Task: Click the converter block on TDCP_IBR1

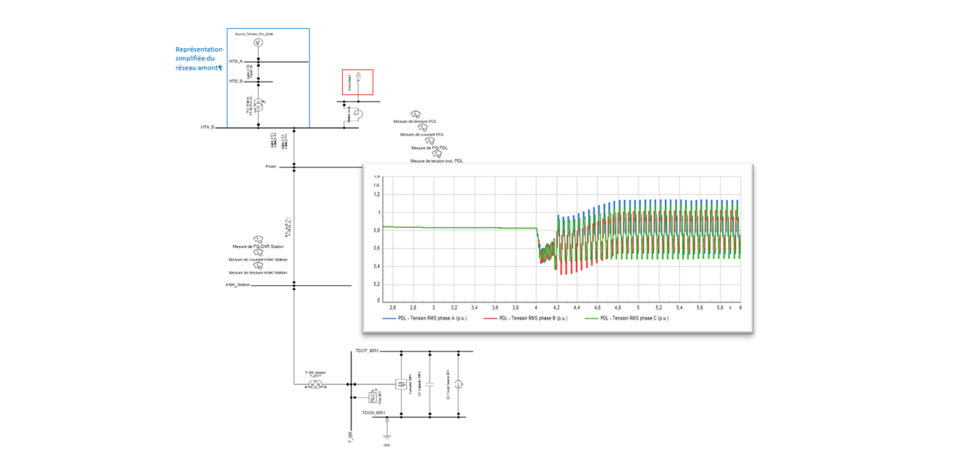Action: coord(401,384)
